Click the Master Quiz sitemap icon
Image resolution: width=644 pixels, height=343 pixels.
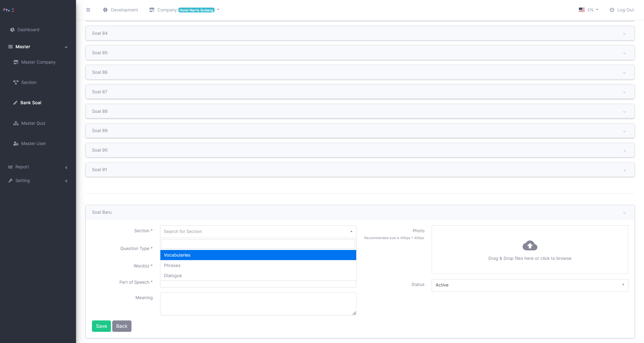[x=16, y=123]
